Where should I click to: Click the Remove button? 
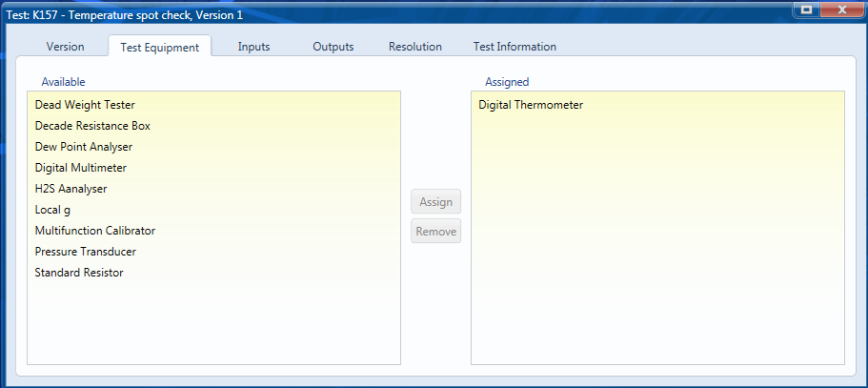436,232
